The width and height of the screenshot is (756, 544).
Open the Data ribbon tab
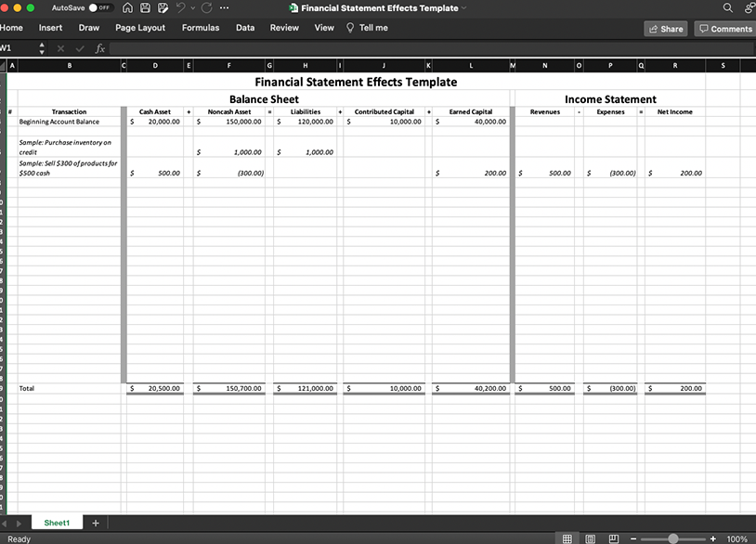[245, 28]
